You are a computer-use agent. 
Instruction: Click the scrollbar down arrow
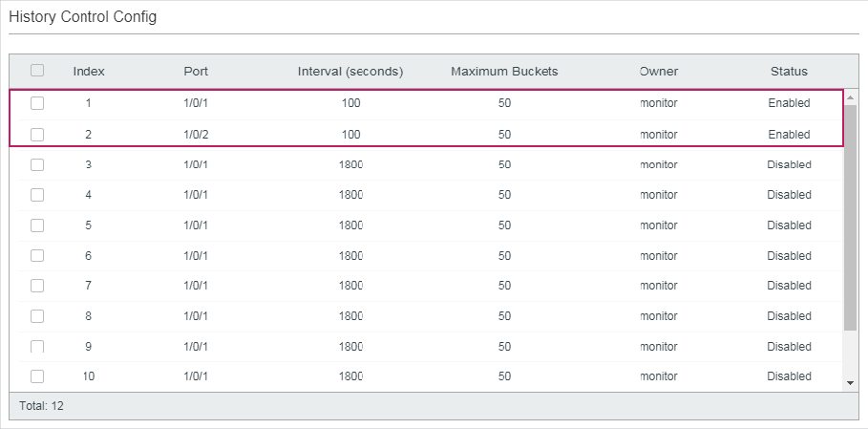pos(850,383)
